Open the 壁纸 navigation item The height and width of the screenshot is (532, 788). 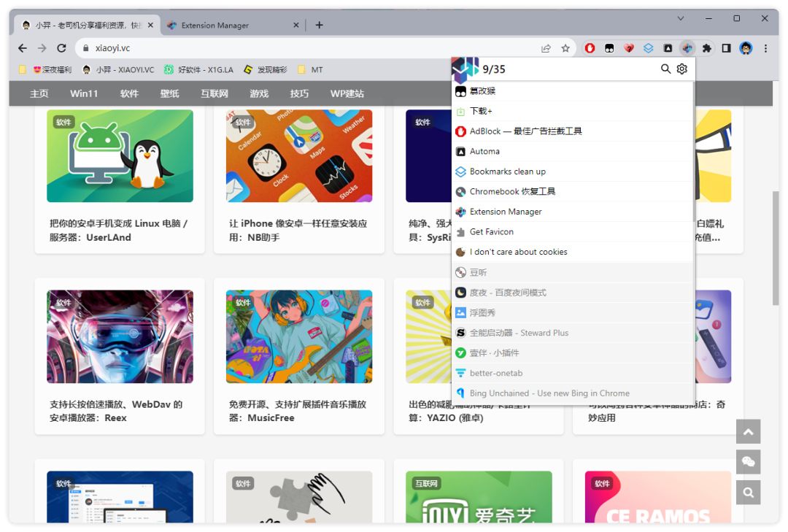pyautogui.click(x=169, y=93)
